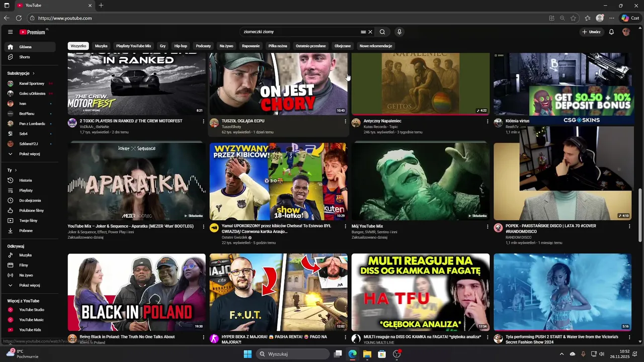The image size is (644, 362).
Task: Open Twoje filmy in sidebar
Action: [x=31, y=220]
